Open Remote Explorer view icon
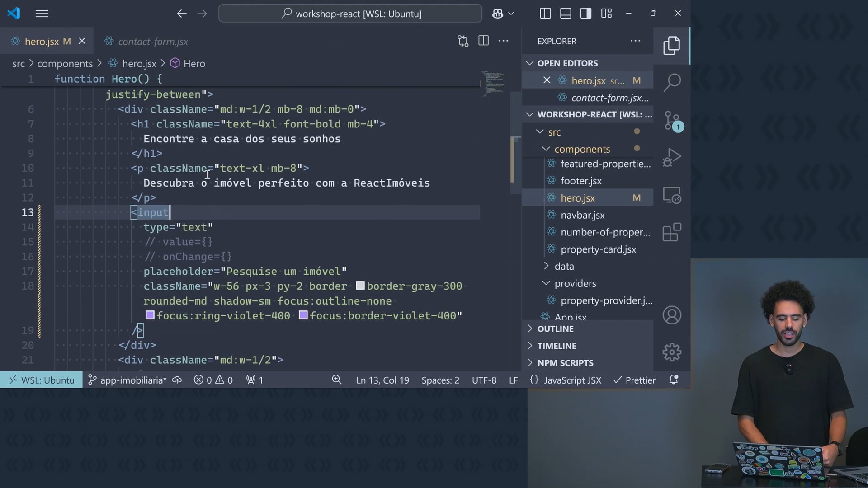The height and width of the screenshot is (488, 868). 672,195
